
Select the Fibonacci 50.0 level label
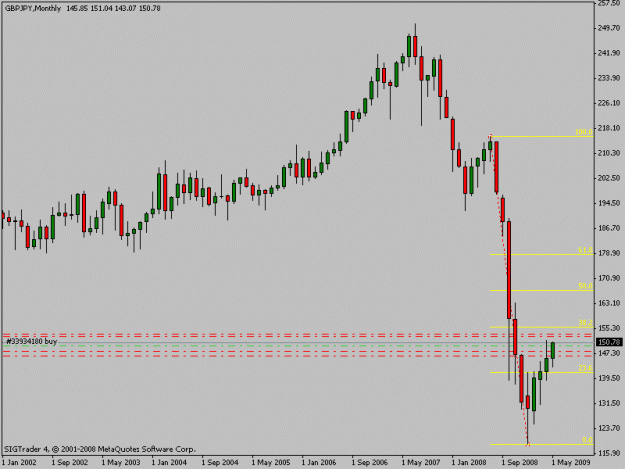click(585, 286)
